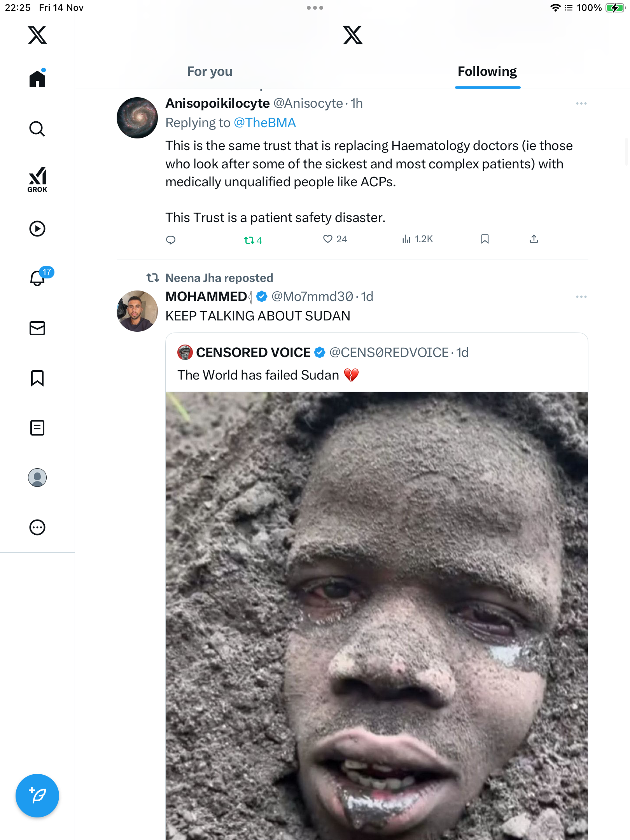Open profile avatar in sidebar

pos(37,478)
